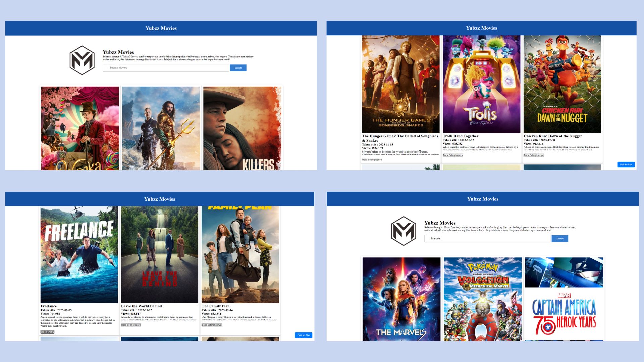Viewport: 644px width, 362px height.
Task: Click Baca Selengkapnya under Chicken Run
Action: (534, 155)
